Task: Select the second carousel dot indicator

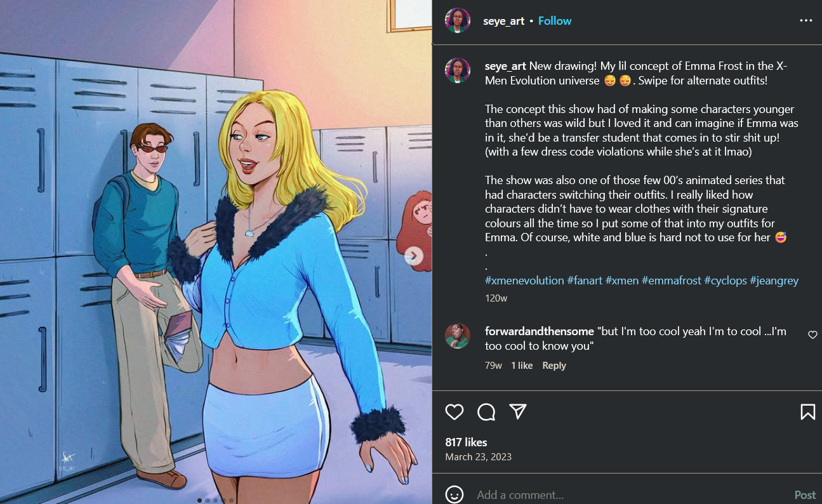Action: point(208,500)
